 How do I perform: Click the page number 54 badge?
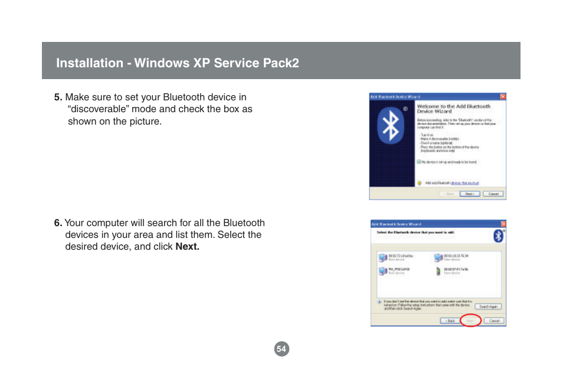(281, 349)
